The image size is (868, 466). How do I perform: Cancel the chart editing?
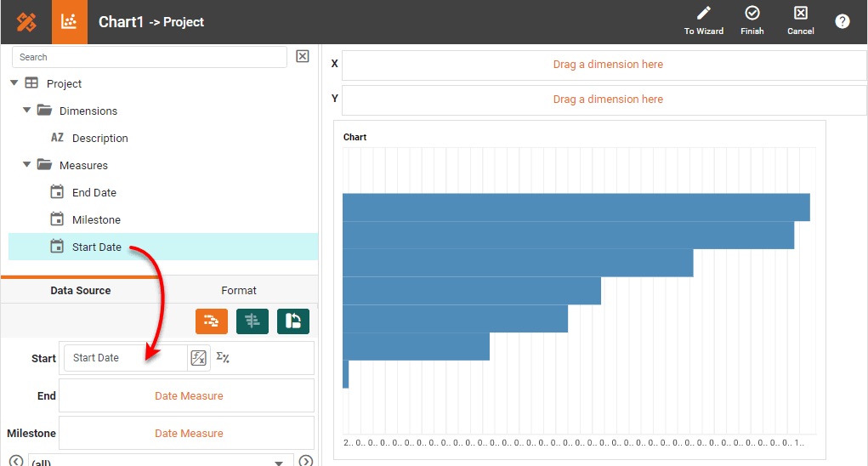point(800,21)
